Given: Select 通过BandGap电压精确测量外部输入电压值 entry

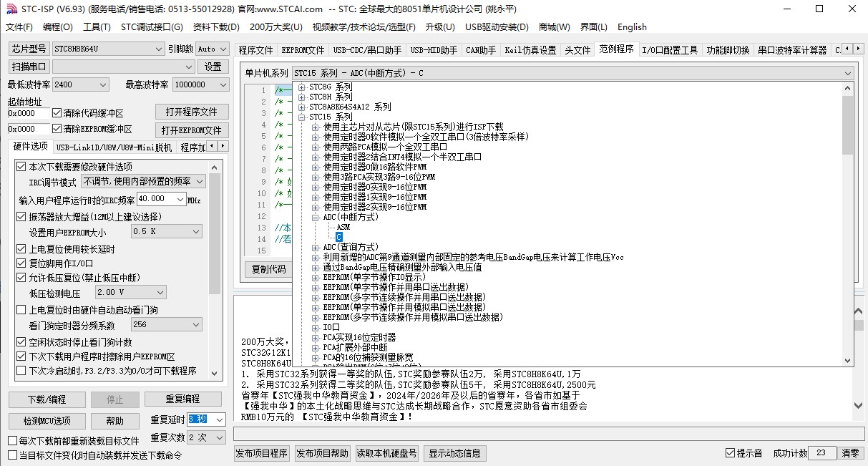Looking at the screenshot, I should (402, 268).
